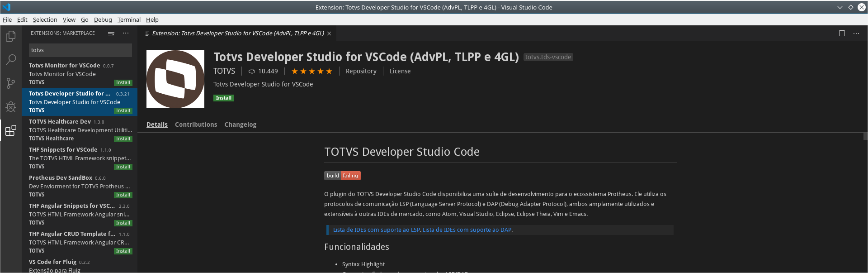The height and width of the screenshot is (273, 868).
Task: Click the extension details vertical scrollbar
Action: point(865,136)
